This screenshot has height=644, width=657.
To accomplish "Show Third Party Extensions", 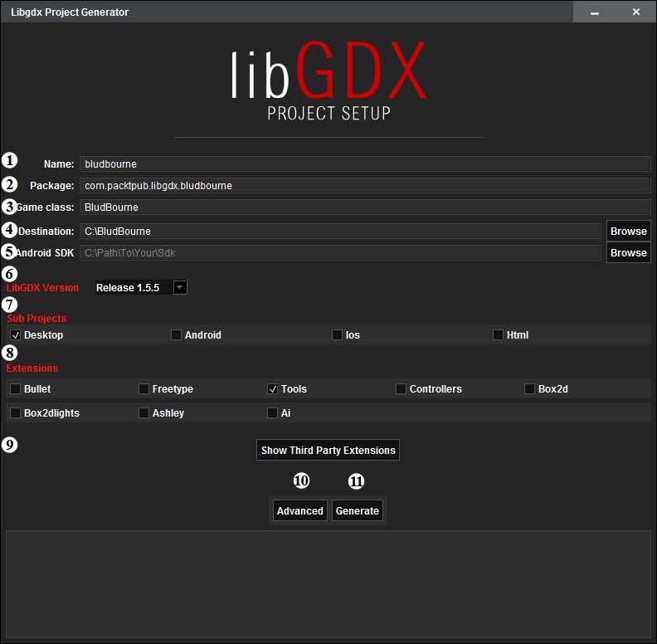I will pyautogui.click(x=328, y=450).
